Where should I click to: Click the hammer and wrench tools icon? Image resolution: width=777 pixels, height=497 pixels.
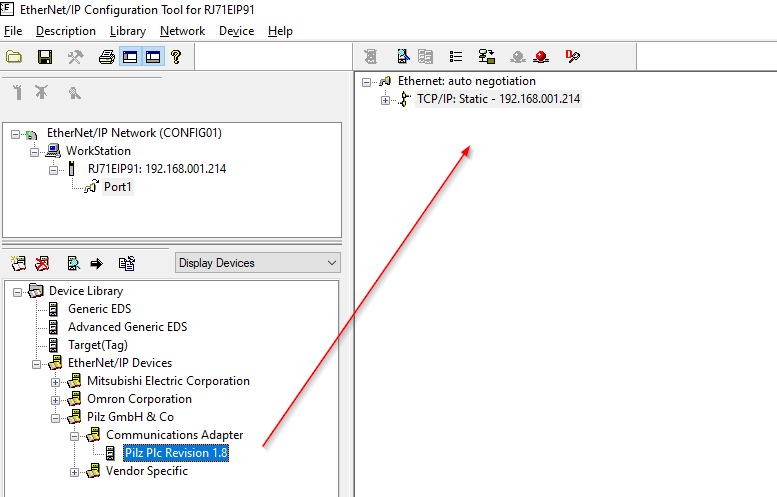(75, 57)
